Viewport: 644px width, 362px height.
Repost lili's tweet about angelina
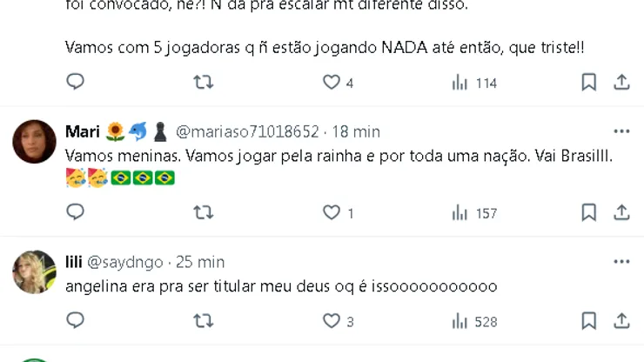coord(203,321)
